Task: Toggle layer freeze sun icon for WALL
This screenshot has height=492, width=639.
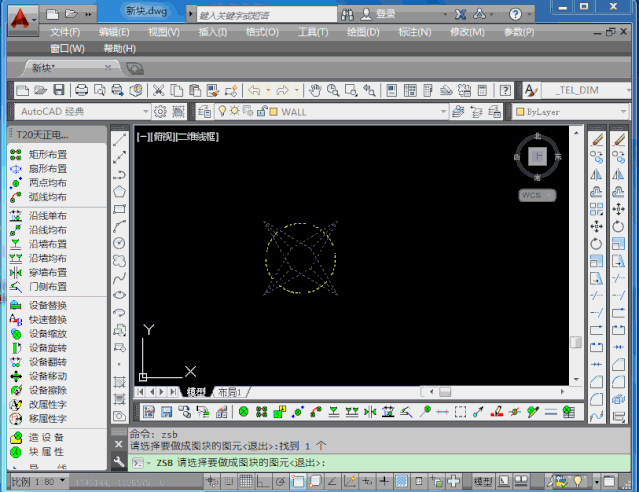Action: click(x=235, y=111)
